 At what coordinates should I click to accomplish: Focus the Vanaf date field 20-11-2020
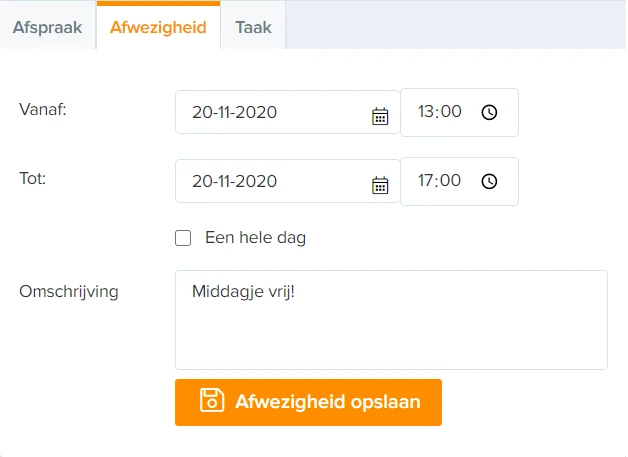(x=288, y=112)
